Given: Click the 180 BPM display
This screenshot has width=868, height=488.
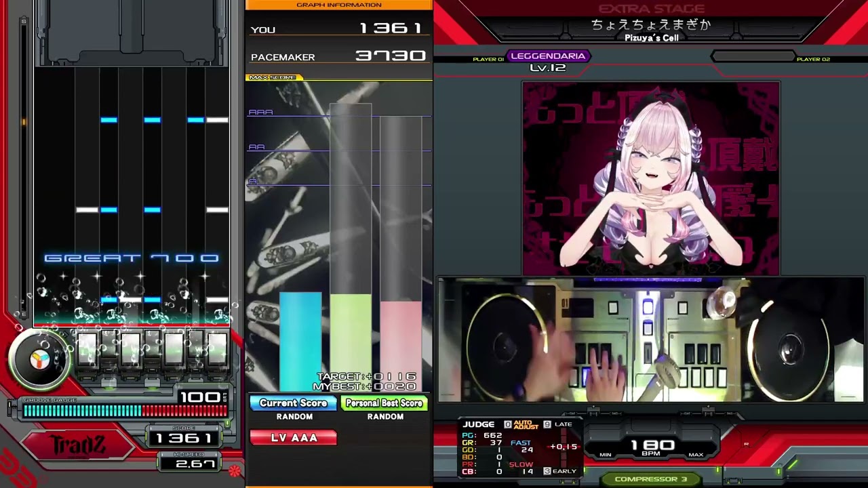Looking at the screenshot, I should click(652, 445).
